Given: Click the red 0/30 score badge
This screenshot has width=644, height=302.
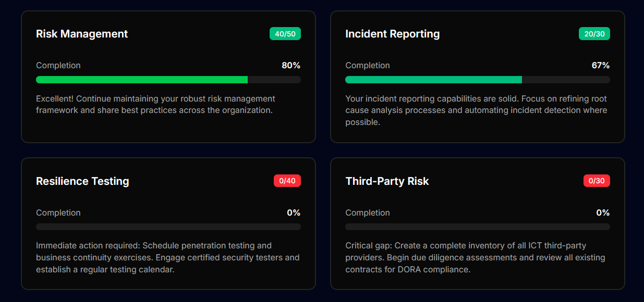Looking at the screenshot, I should coord(597,181).
